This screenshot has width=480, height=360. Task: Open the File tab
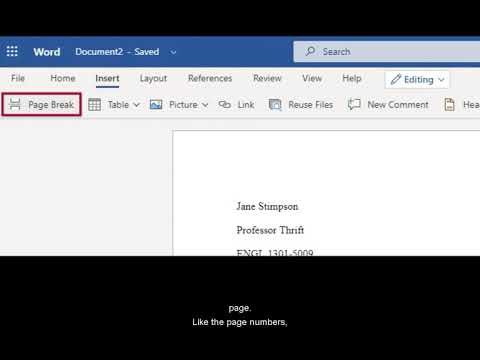point(18,78)
